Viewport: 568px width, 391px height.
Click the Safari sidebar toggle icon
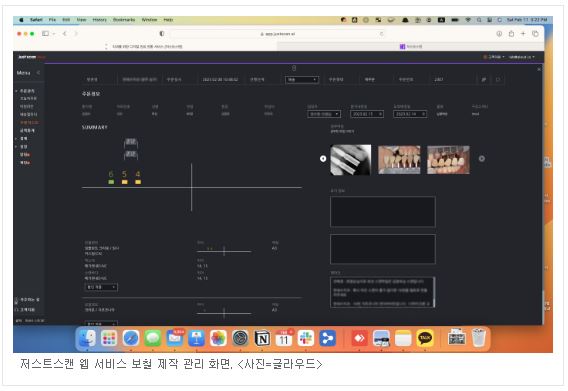tap(46, 34)
